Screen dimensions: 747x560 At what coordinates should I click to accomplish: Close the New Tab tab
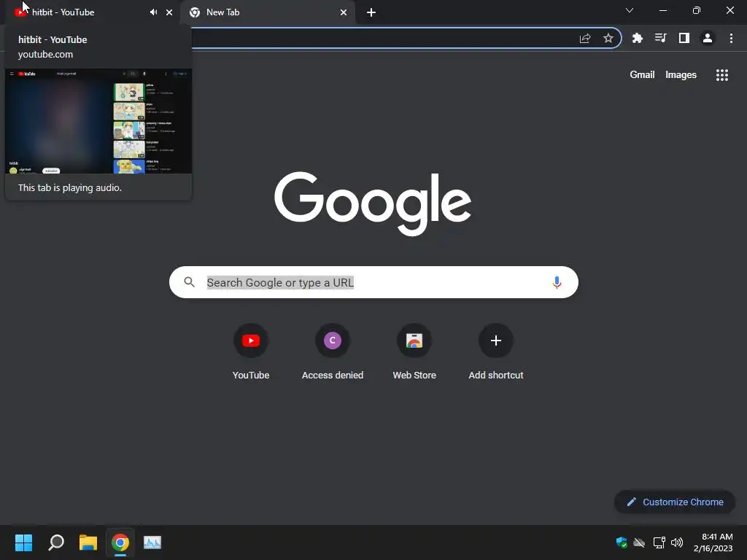pos(344,12)
